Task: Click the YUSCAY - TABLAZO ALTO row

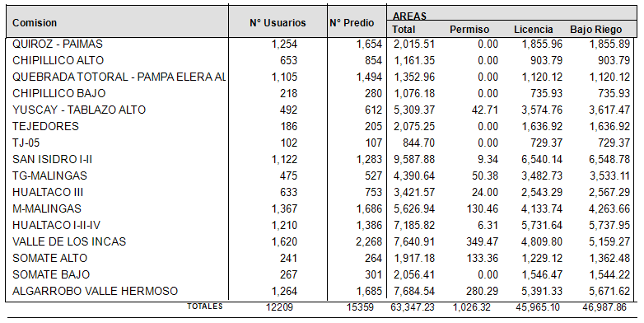Action: pyautogui.click(x=322, y=110)
